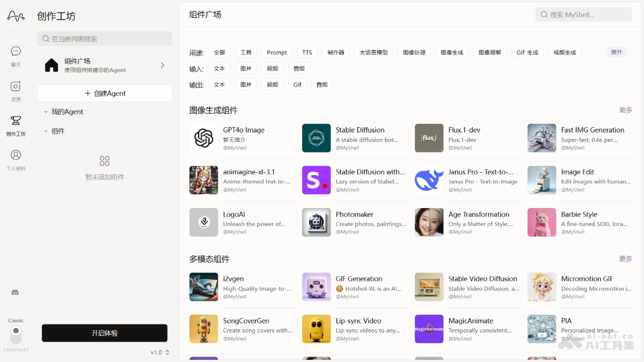Click the MyShell logo icon
The image size is (644, 362).
16,17
